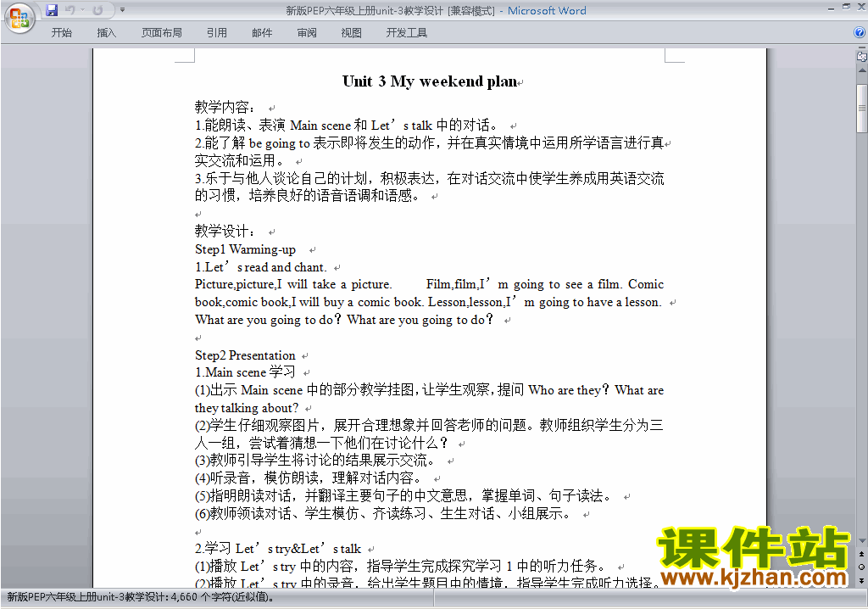Click the line '1.Main scene 学习'
The image size is (868, 609).
[x=245, y=372]
